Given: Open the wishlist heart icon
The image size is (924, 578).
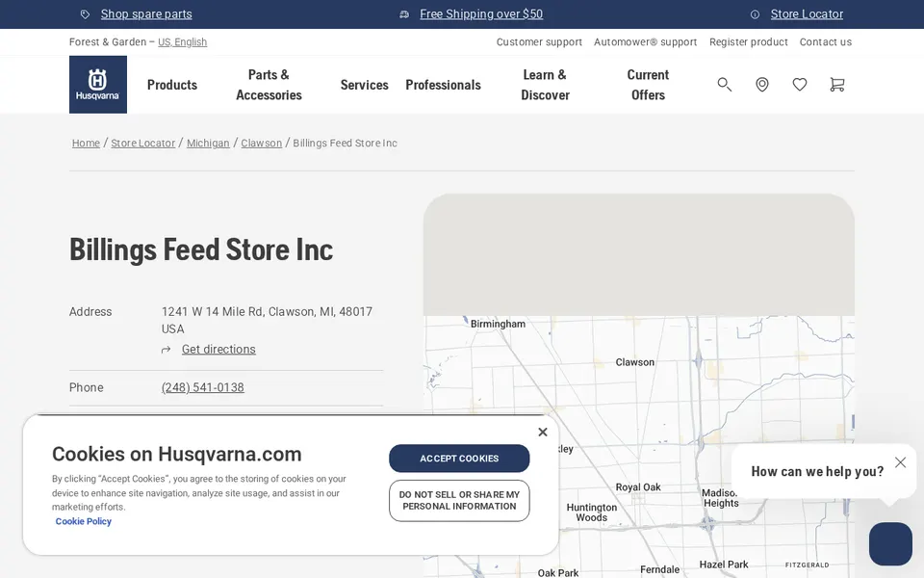Looking at the screenshot, I should [x=800, y=85].
